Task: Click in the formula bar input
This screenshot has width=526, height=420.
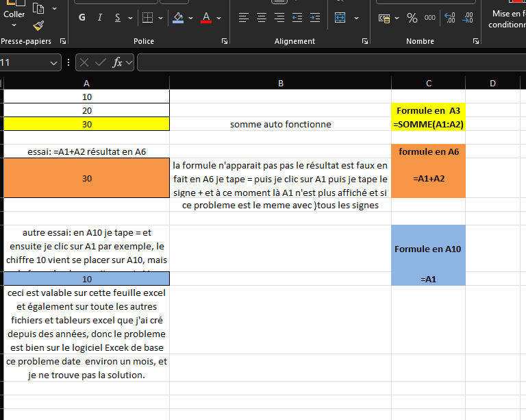Action: tap(329, 62)
